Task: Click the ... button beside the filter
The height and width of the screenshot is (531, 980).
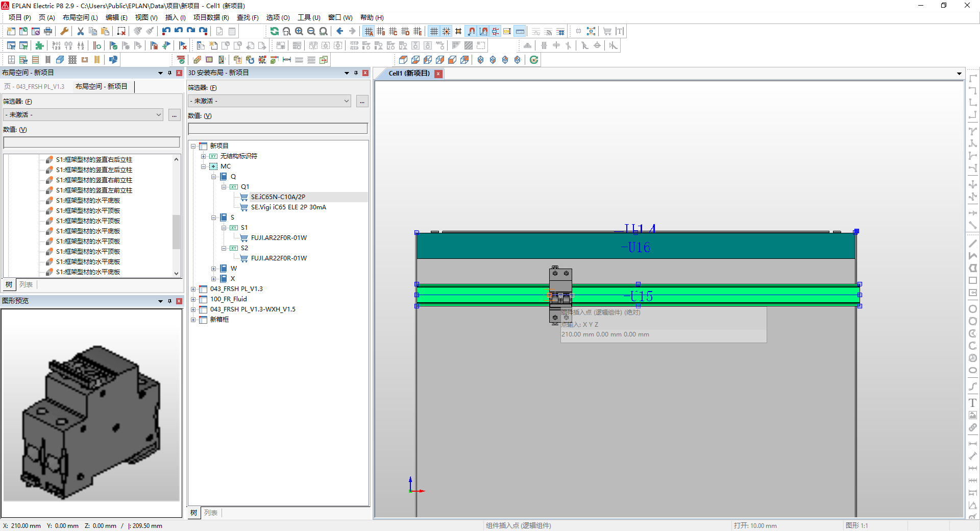Action: (362, 101)
